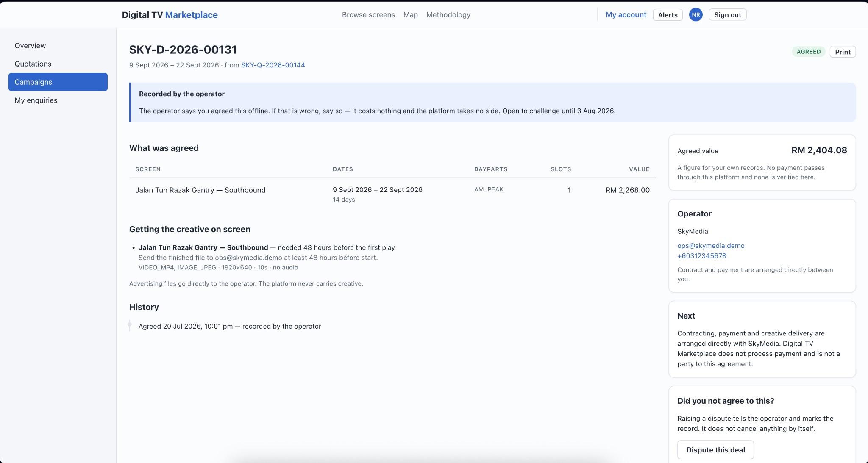Viewport: 868px width, 463px height.
Task: Click the history entry Agreed 20 Jul 2026
Action: pos(230,327)
